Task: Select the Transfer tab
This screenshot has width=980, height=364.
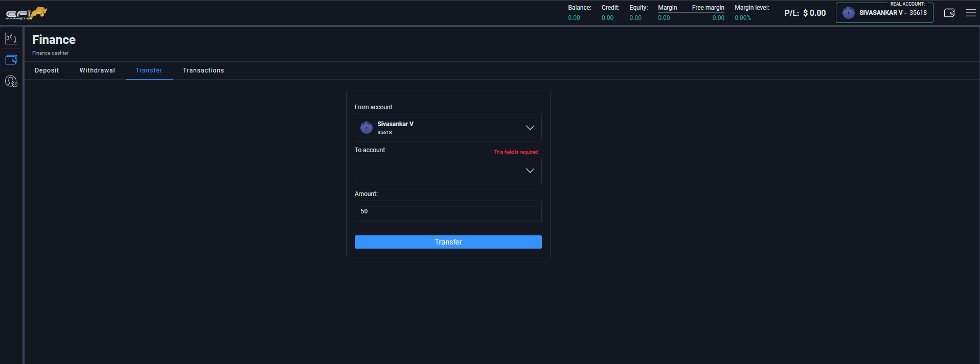Action: [149, 70]
